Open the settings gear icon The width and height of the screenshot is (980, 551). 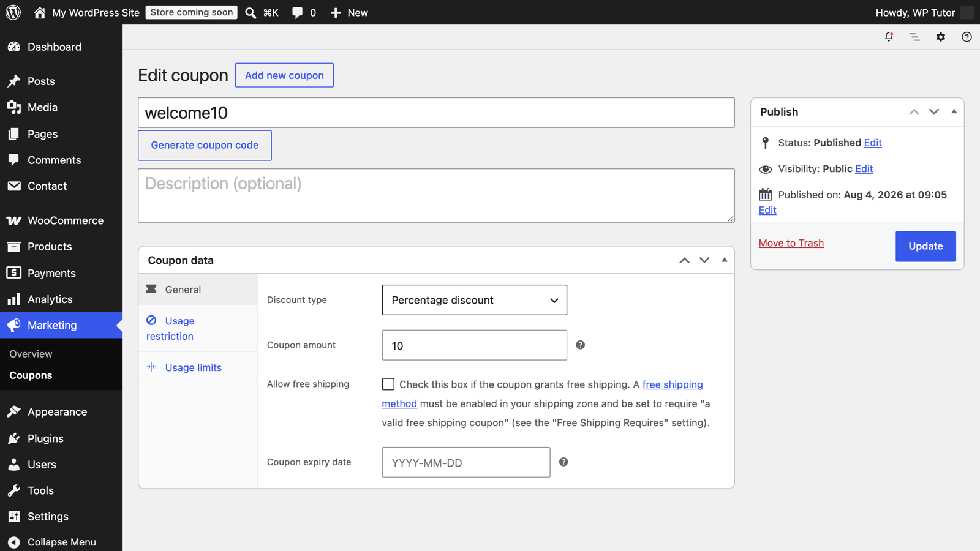click(x=941, y=37)
